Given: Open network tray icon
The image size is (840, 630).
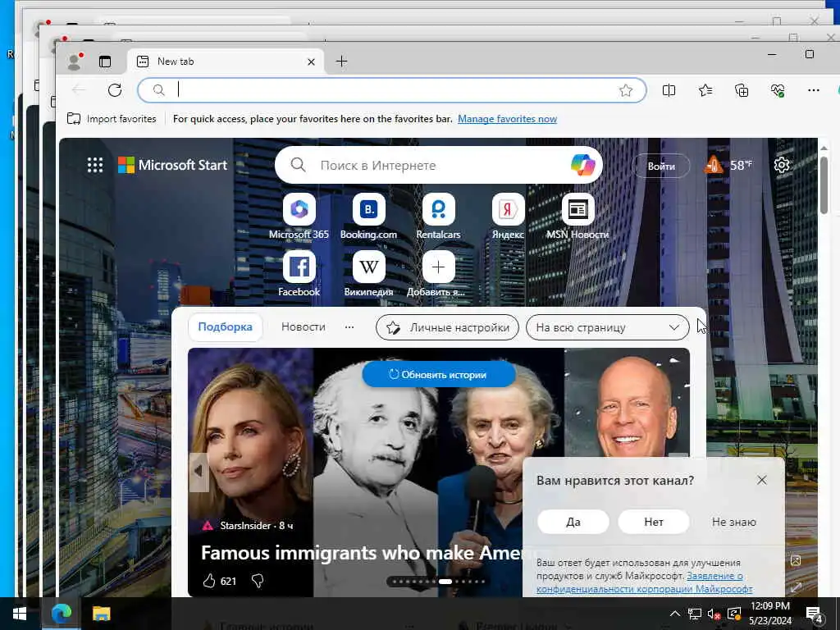Looking at the screenshot, I should tap(695, 614).
